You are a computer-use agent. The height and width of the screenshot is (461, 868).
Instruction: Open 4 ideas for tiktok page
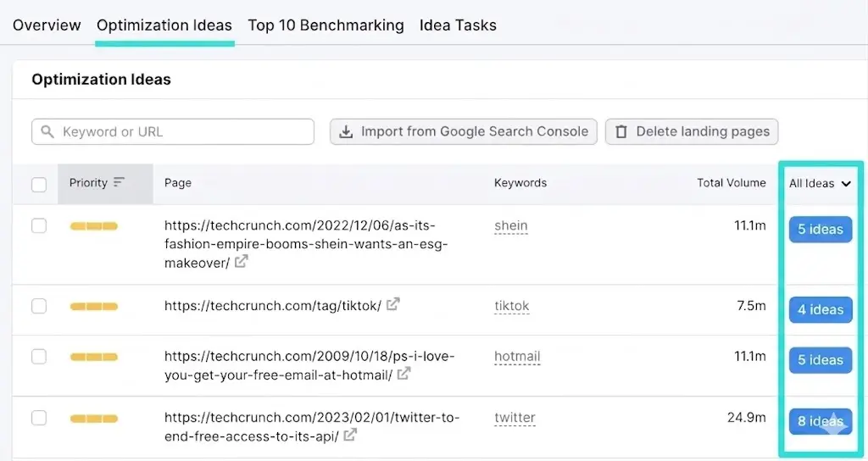point(821,309)
